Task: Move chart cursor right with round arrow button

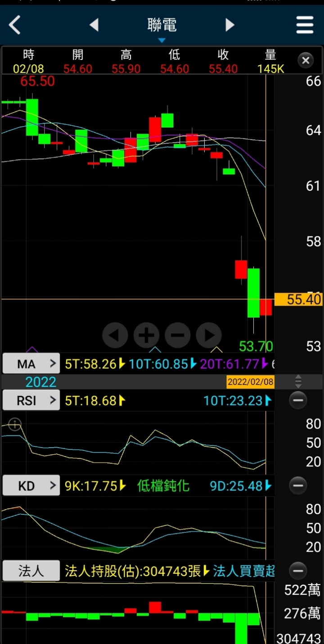Action: [209, 335]
